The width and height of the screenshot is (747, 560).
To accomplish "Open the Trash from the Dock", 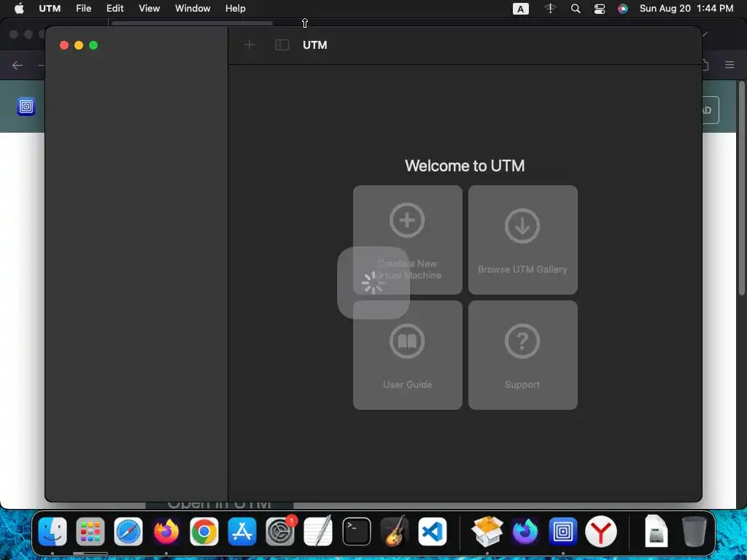I will click(694, 532).
